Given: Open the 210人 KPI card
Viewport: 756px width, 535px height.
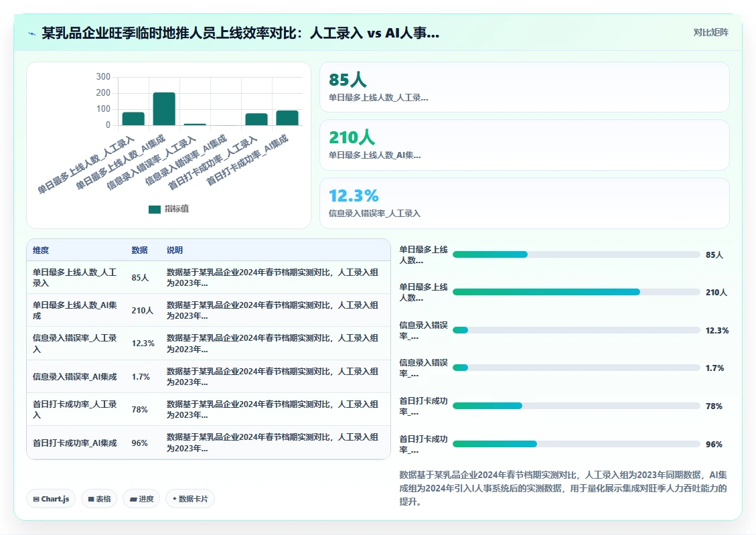Looking at the screenshot, I should pyautogui.click(x=524, y=145).
